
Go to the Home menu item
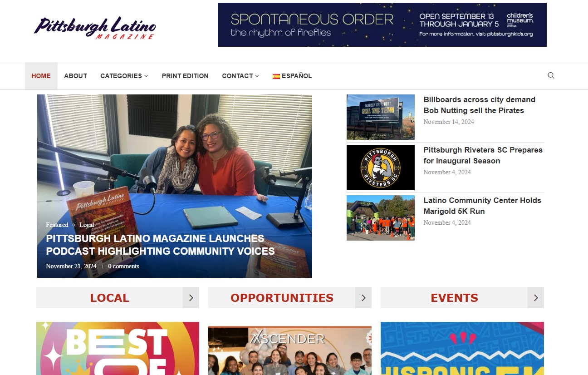pos(41,76)
